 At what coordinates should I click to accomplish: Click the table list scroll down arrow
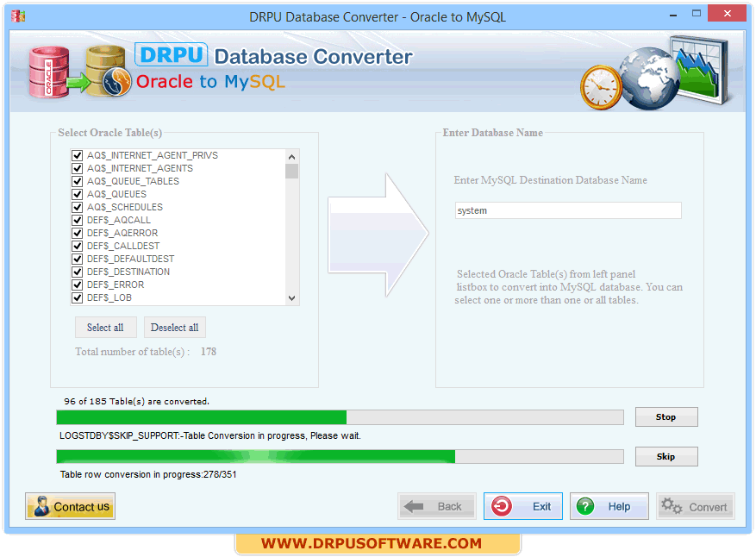pos(291,298)
